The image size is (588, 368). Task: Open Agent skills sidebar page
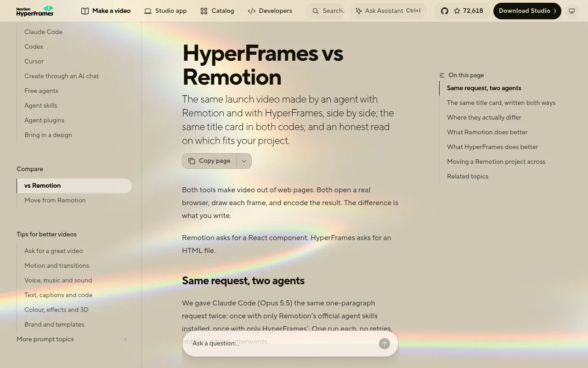click(41, 105)
